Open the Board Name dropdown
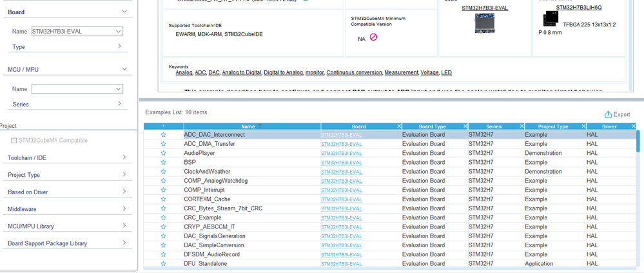Image resolution: width=644 pixels, height=273 pixels. [x=119, y=31]
